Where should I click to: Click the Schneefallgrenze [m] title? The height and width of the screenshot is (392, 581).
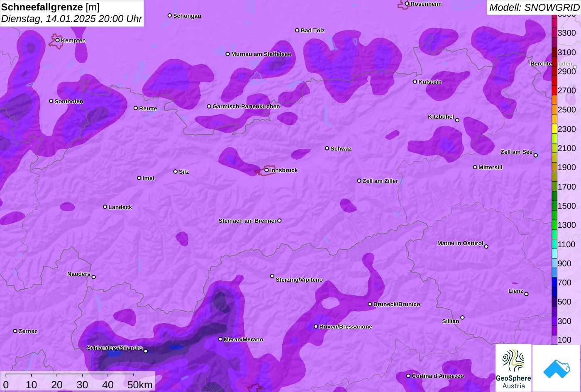click(50, 7)
